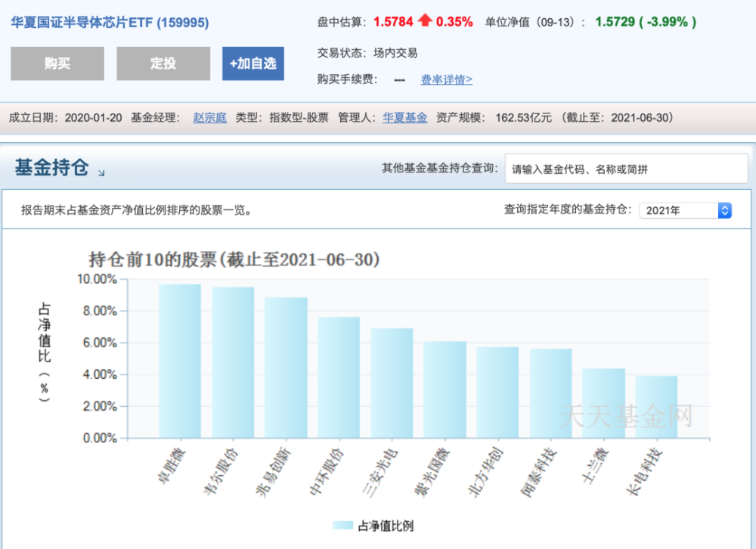Click the red up-arrow estimate icon
Screen dimensions: 756x549
pyautogui.click(x=425, y=20)
